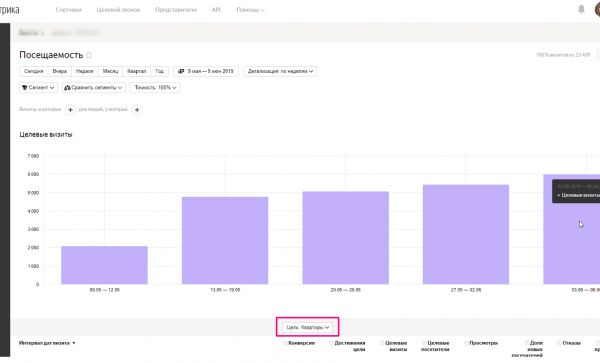The height and width of the screenshot is (363, 600).
Task: Click the chart bar for 27.05 — 02.06
Action: coord(466,234)
